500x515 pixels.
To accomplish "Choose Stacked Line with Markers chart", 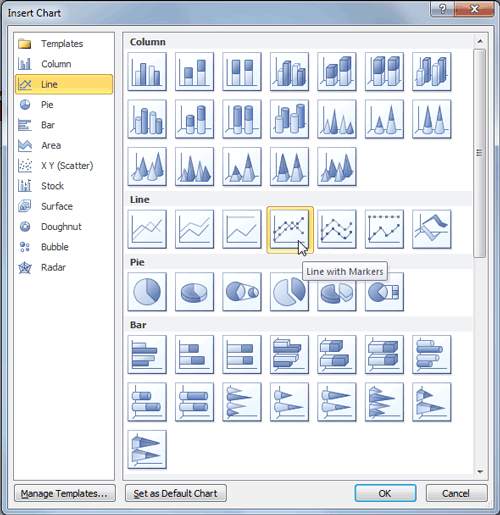I will pos(337,229).
